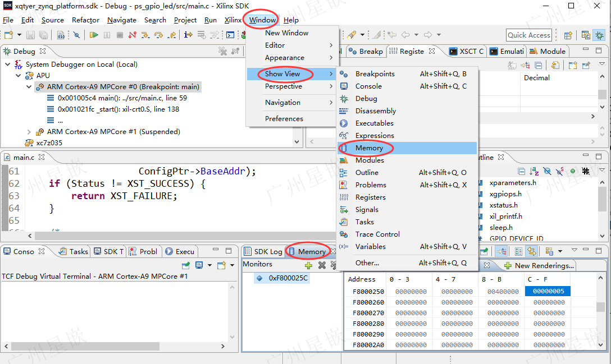Remove the selected memory monitor

[322, 265]
